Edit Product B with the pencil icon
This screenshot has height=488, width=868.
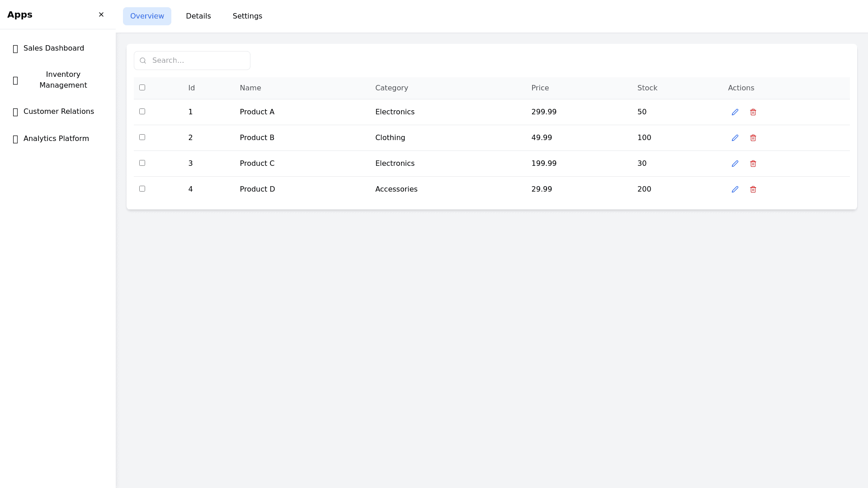click(735, 138)
